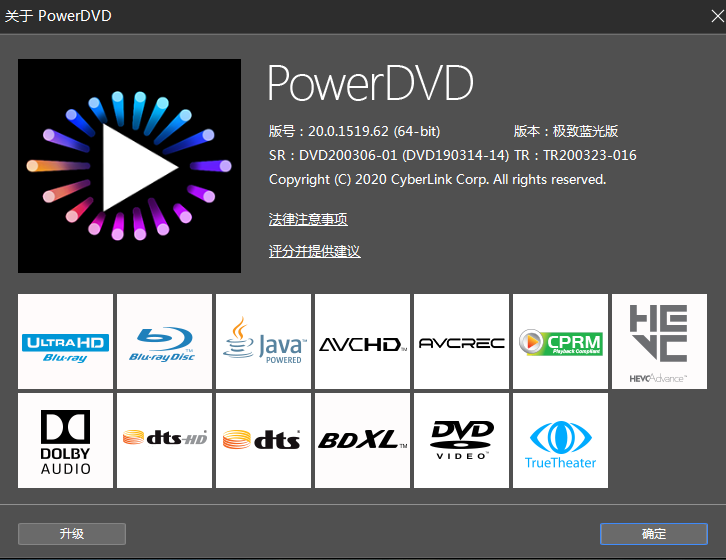
Task: Select the dts-HD logo tile
Action: coord(164,440)
